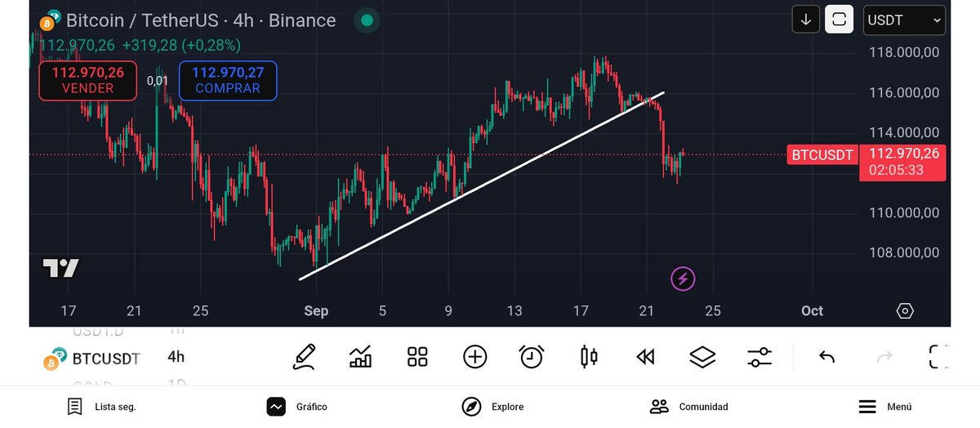
Task: Tap the down-arrow button near USDT
Action: click(x=806, y=20)
